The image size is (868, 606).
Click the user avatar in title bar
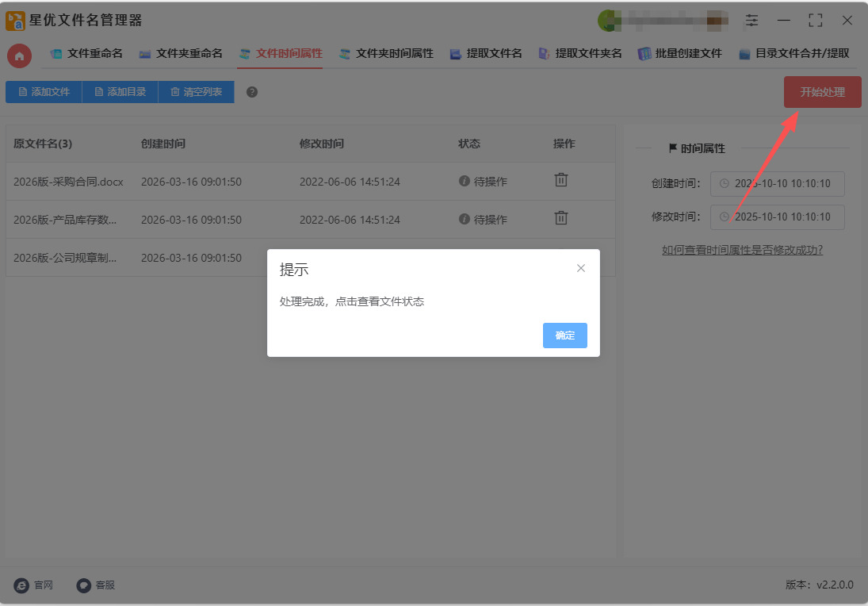(x=608, y=21)
